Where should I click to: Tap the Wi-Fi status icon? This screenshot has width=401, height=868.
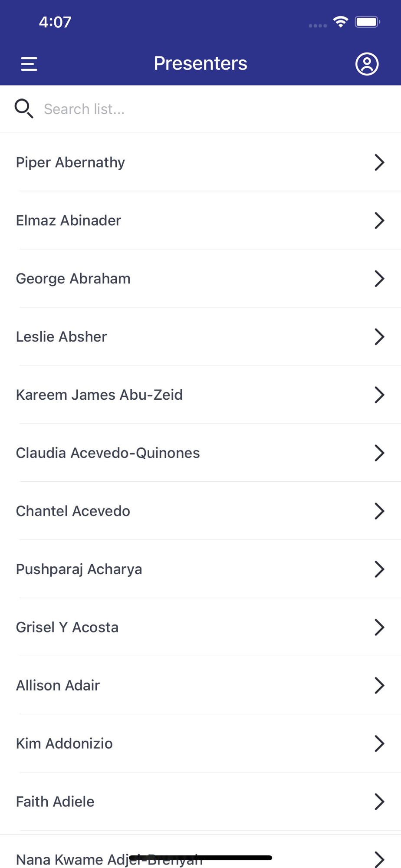click(x=341, y=22)
